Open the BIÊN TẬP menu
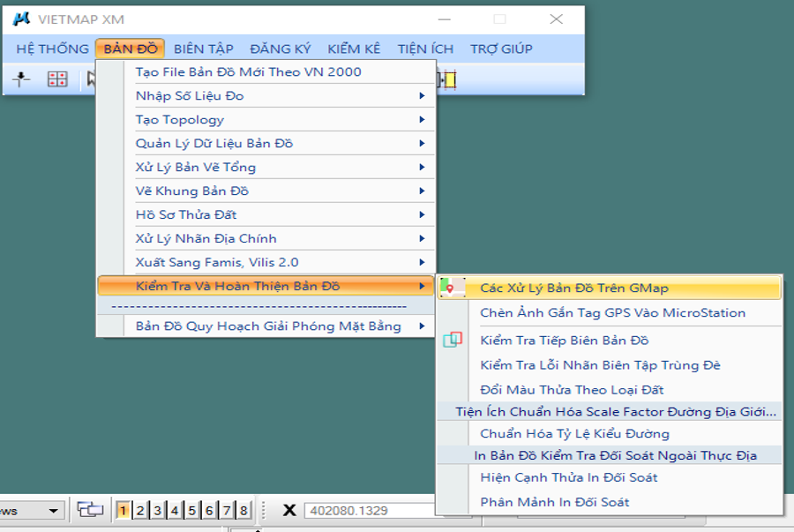The height and width of the screenshot is (532, 794). [x=204, y=49]
